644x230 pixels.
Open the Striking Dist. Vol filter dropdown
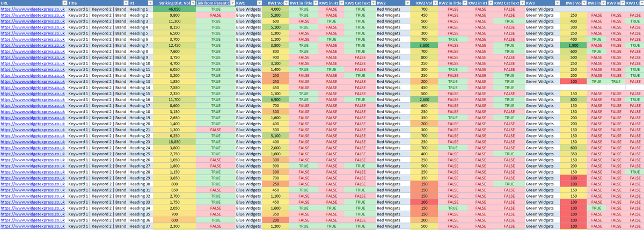[192, 3]
